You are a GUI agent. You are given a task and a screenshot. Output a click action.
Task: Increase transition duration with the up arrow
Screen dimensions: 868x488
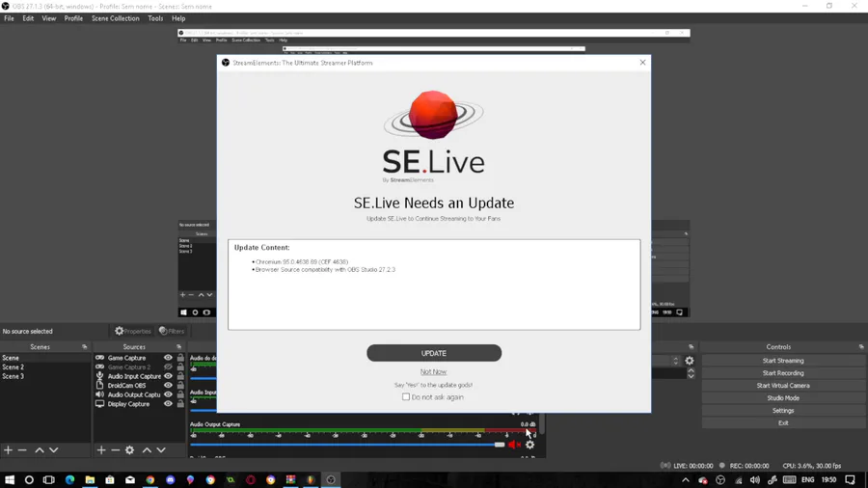pyautogui.click(x=691, y=370)
